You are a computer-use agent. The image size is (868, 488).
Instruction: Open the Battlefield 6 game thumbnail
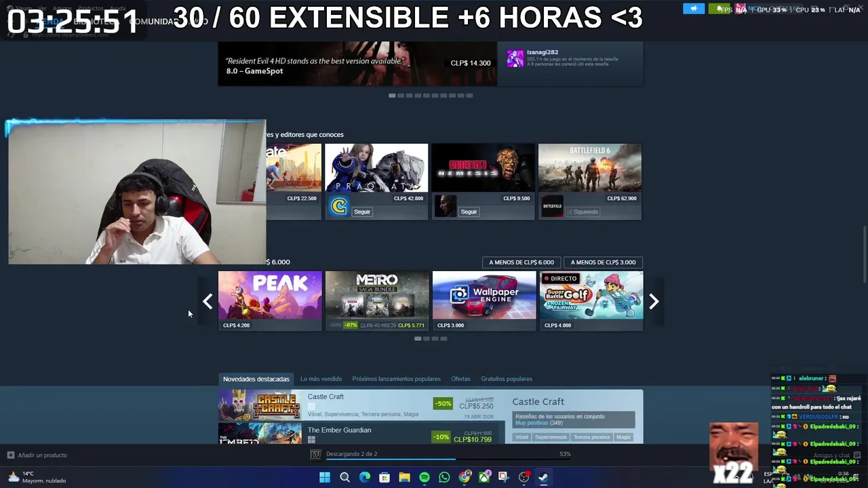[x=589, y=167]
